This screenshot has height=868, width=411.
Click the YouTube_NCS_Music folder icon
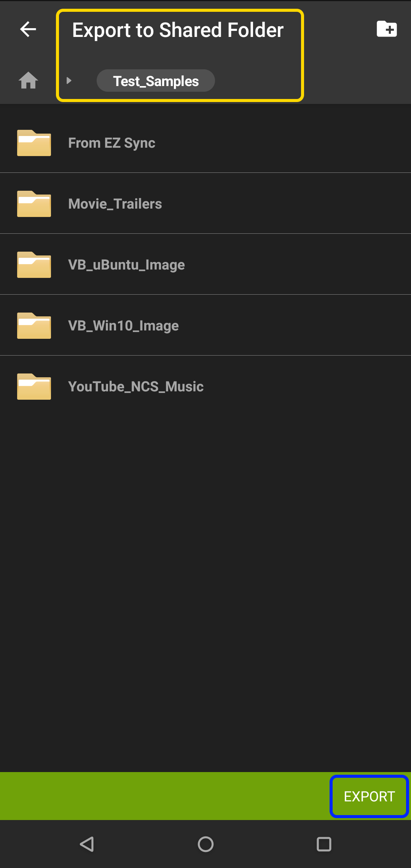(34, 386)
